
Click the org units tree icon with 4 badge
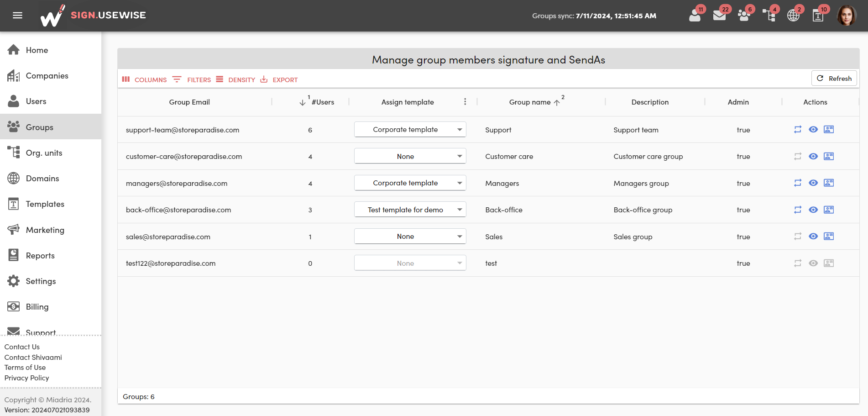point(769,15)
